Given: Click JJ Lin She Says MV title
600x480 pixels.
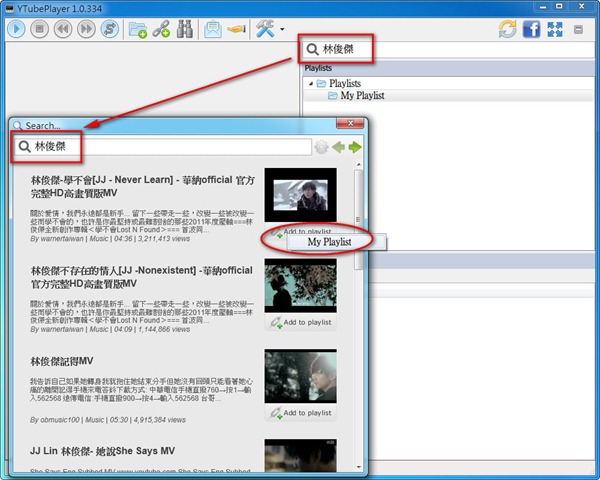Looking at the screenshot, I should [102, 451].
